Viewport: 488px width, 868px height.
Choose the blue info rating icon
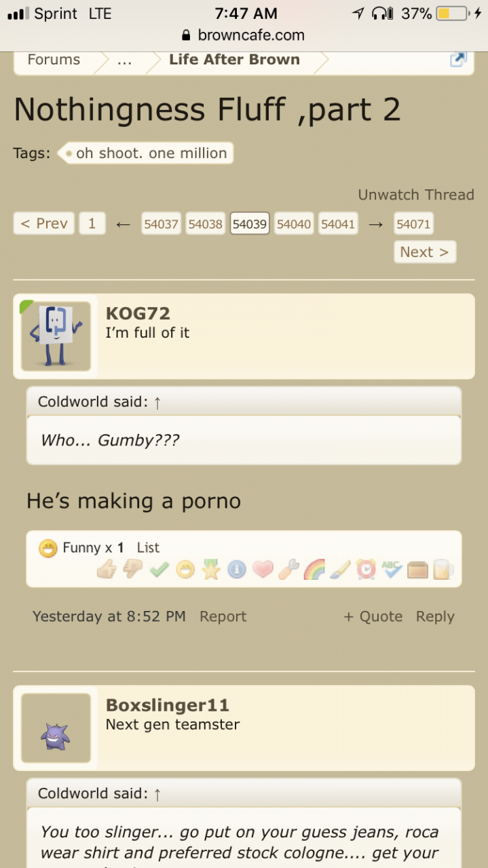pyautogui.click(x=236, y=570)
